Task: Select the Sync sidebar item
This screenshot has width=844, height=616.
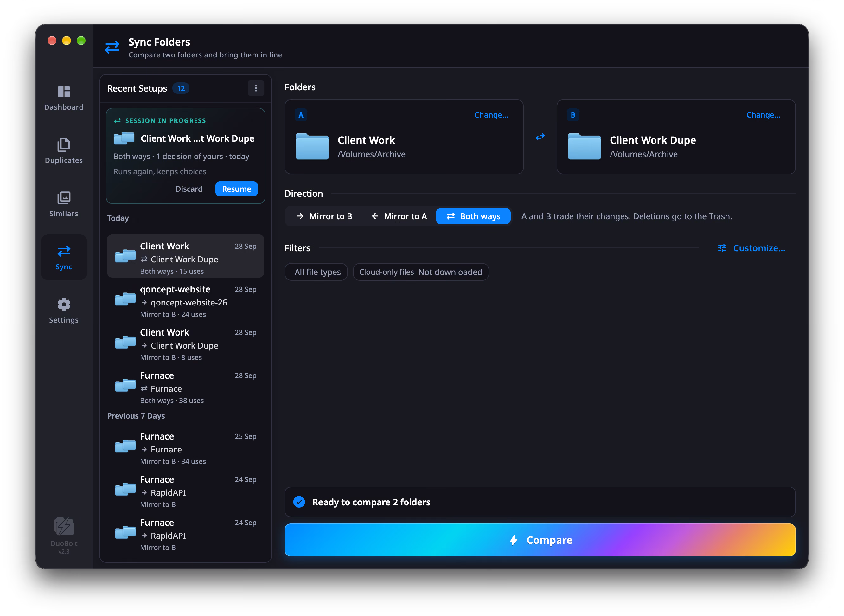Action: (64, 257)
